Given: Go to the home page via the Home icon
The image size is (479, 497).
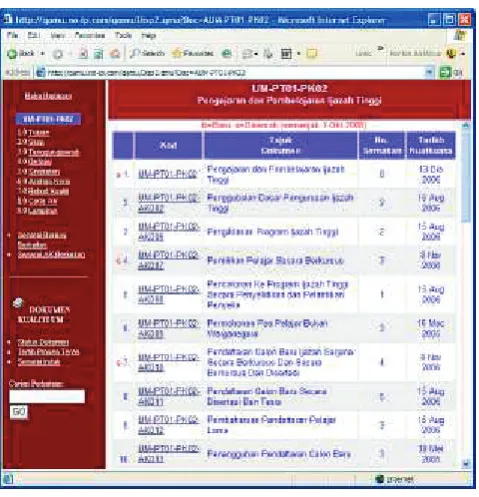Looking at the screenshot, I should pos(114,53).
